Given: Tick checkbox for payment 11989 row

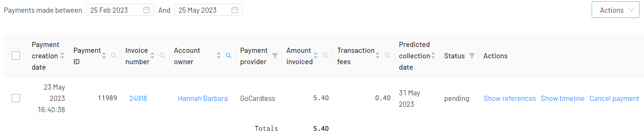Looking at the screenshot, I should point(16,98).
